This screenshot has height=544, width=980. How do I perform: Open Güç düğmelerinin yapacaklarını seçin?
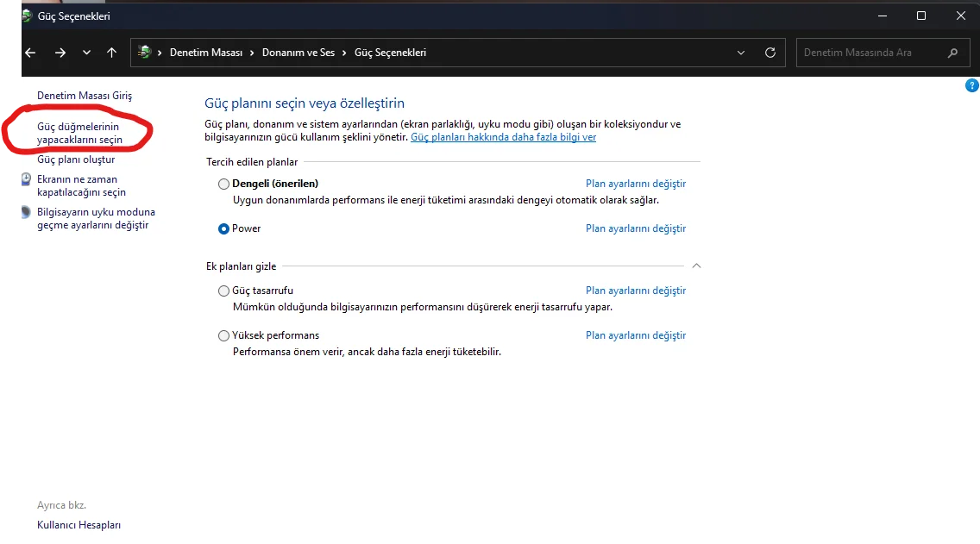click(x=79, y=133)
